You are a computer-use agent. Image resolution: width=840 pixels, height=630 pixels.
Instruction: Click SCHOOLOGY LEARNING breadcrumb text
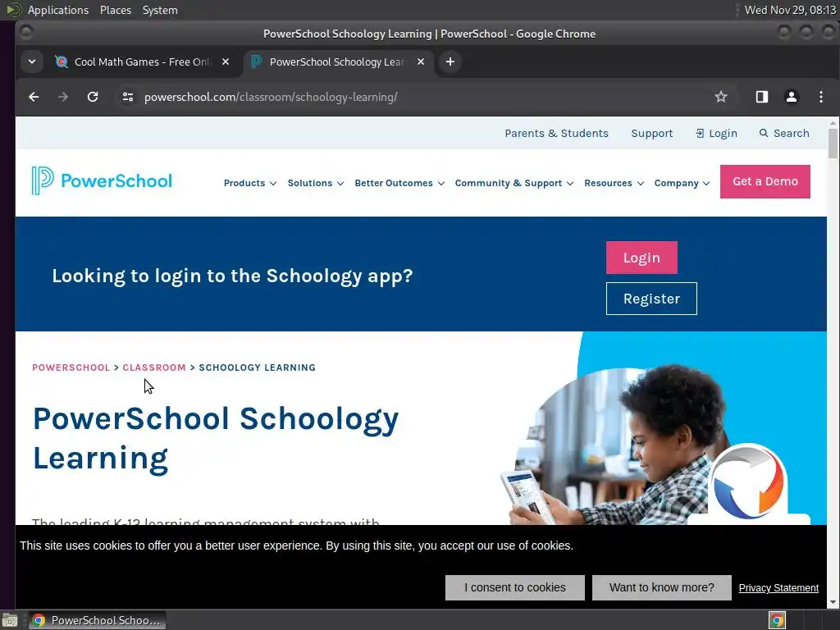(x=257, y=367)
